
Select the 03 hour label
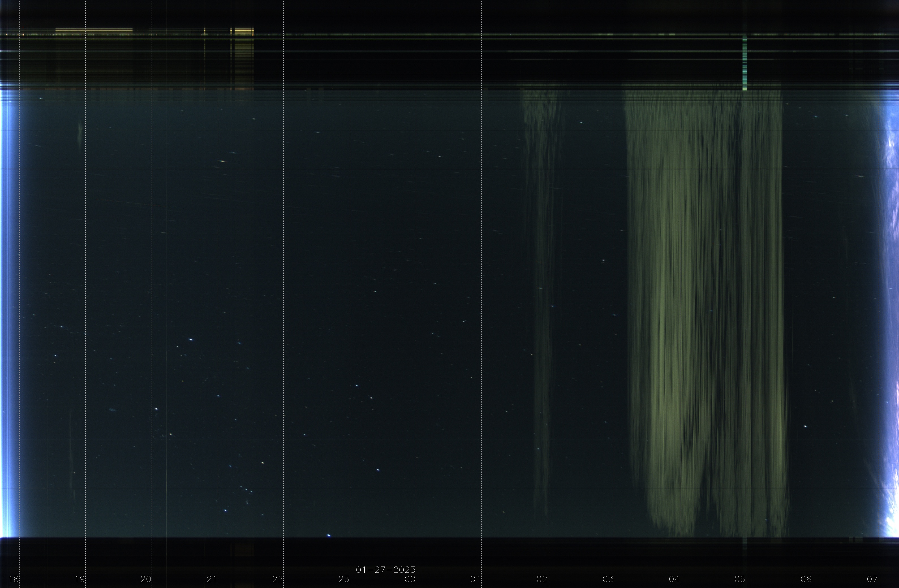[x=608, y=579]
